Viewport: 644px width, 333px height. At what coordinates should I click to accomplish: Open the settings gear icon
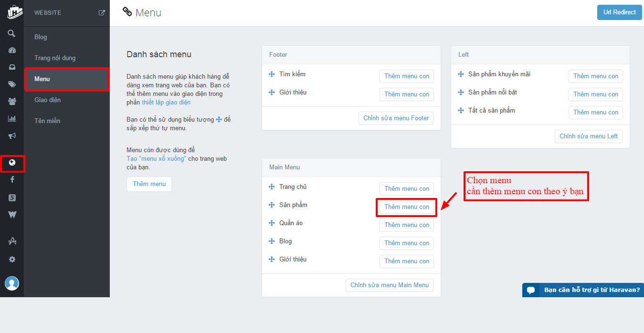point(12,260)
